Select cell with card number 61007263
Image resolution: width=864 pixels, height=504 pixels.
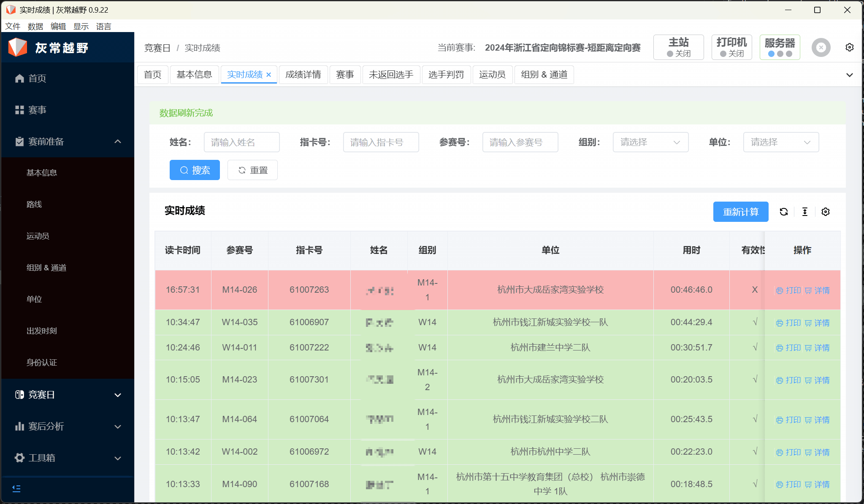point(309,290)
